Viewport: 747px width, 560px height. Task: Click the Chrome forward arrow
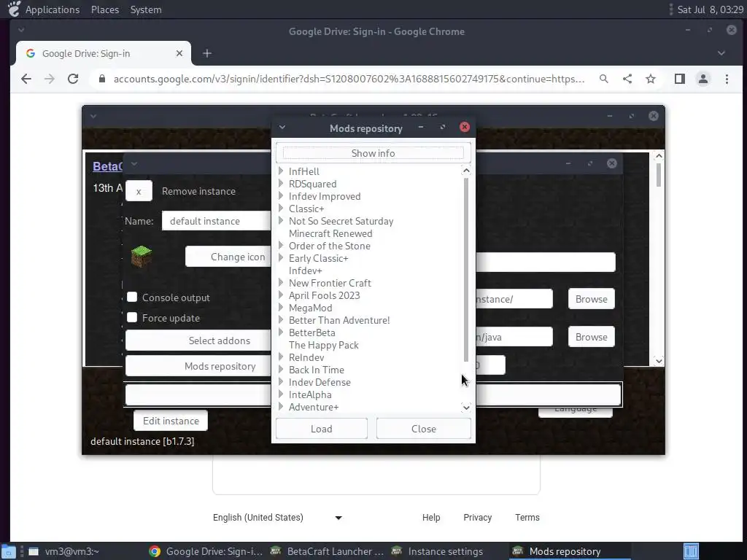(x=50, y=79)
